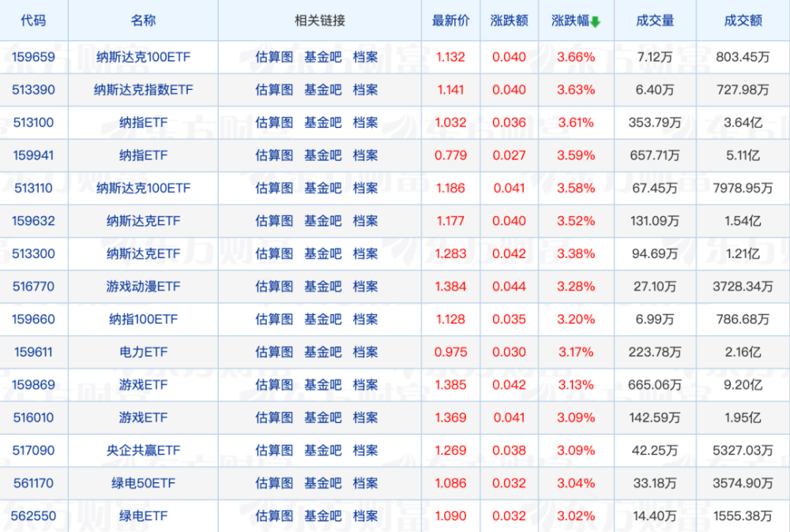Open 电力ETF name link

click(143, 352)
